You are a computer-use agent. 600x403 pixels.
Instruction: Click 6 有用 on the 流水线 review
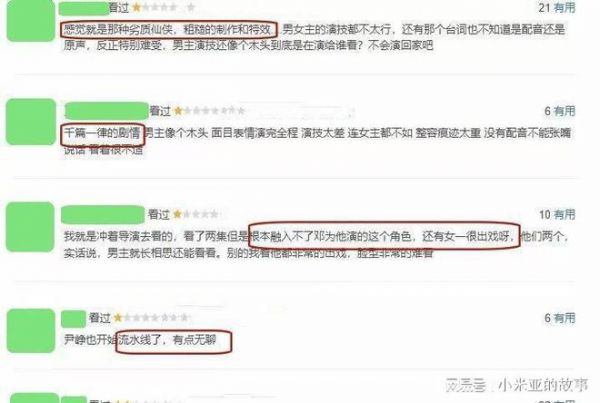(560, 317)
